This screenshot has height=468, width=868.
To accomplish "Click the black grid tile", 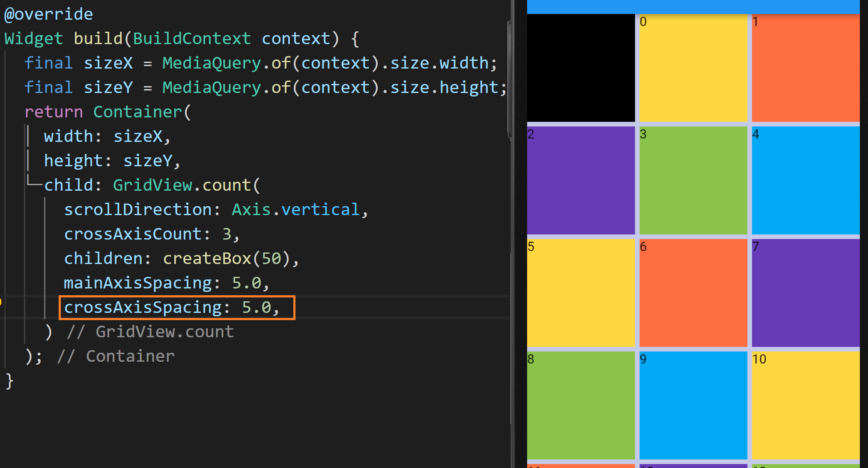I will 581,68.
